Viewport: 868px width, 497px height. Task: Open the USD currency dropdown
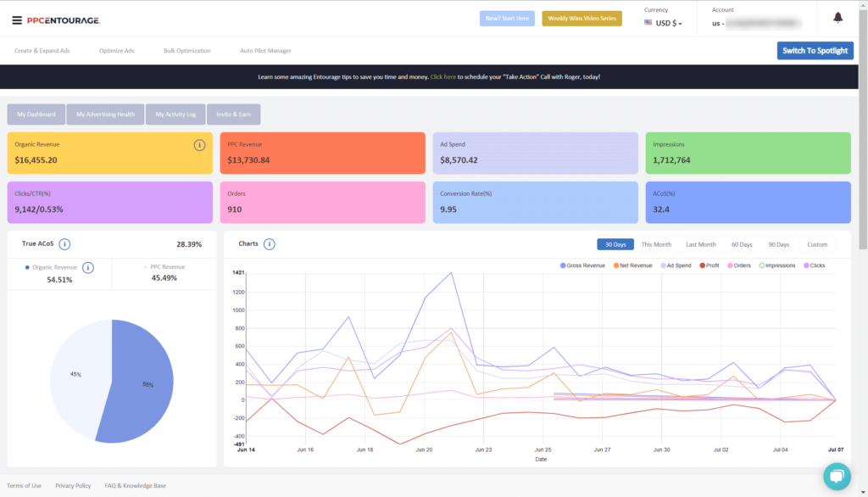tap(664, 23)
